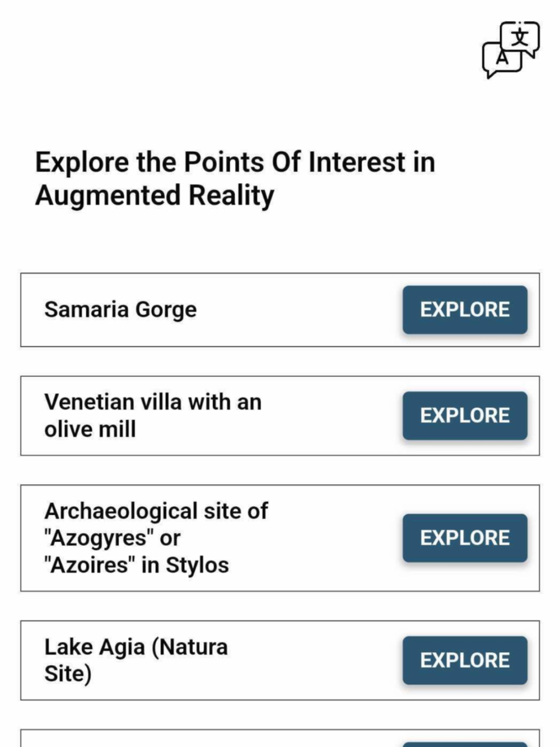Select the '"Azoires" in Stylos' text line
The image size is (560, 747).
tap(137, 565)
